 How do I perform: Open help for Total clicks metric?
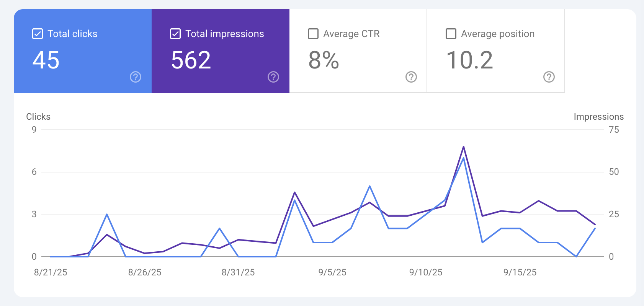[x=136, y=77]
